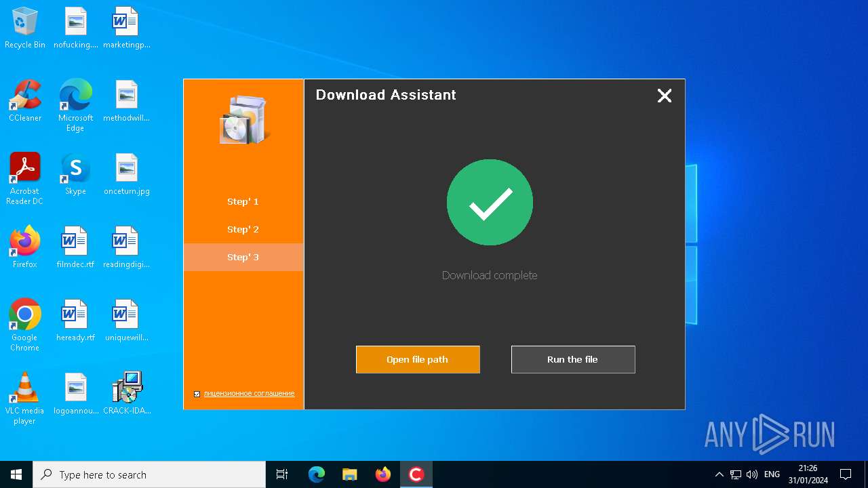
Task: Close the Download Assistant window
Action: pyautogui.click(x=665, y=96)
